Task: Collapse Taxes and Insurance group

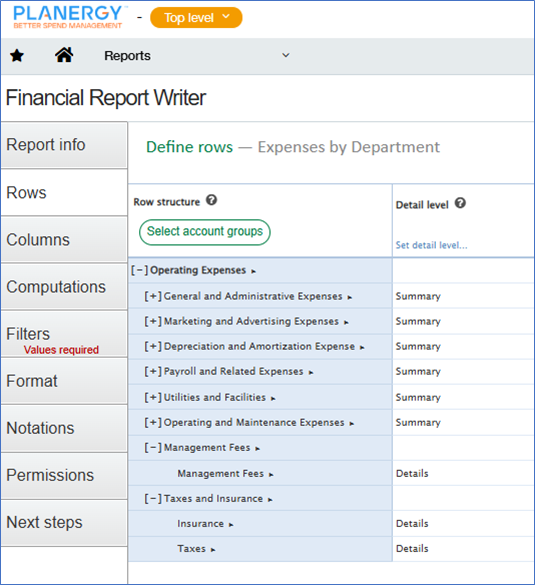Action: tap(153, 499)
